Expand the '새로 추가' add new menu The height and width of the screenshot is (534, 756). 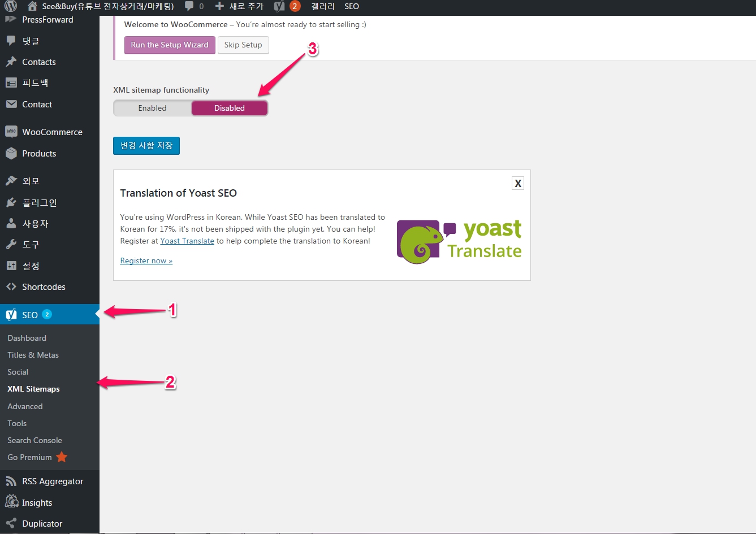coord(240,7)
